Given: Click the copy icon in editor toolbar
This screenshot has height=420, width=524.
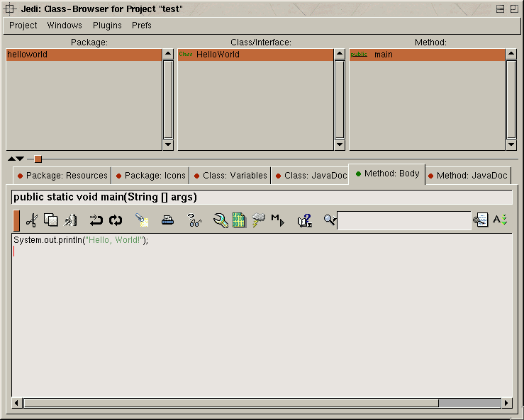Looking at the screenshot, I should click(x=51, y=220).
